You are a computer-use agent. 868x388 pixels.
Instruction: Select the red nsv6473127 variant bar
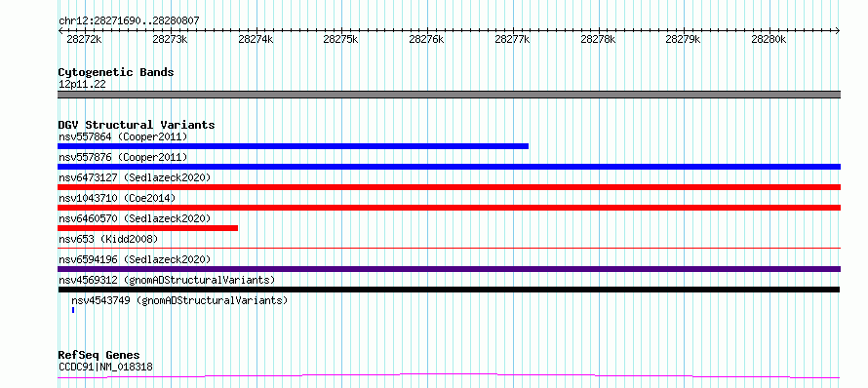point(449,187)
